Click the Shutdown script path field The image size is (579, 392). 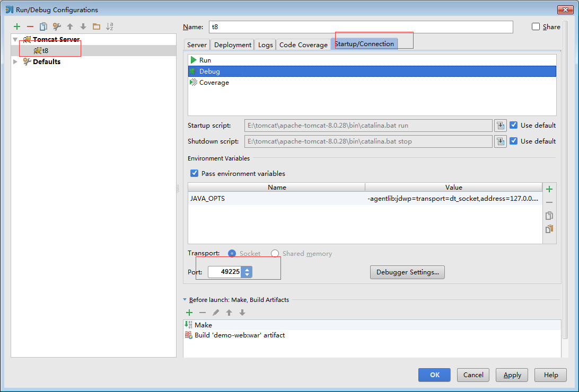(x=368, y=141)
